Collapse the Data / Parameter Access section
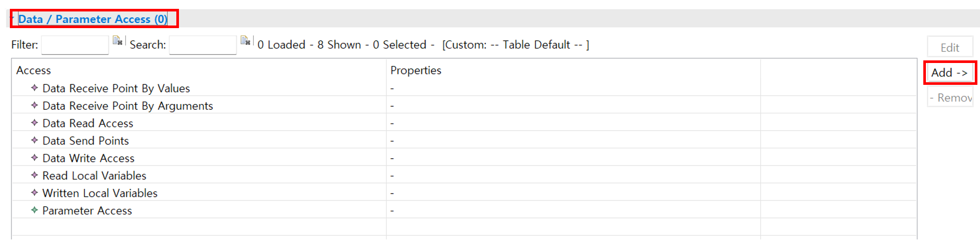Image resolution: width=980 pixels, height=241 pixels. coord(12,19)
